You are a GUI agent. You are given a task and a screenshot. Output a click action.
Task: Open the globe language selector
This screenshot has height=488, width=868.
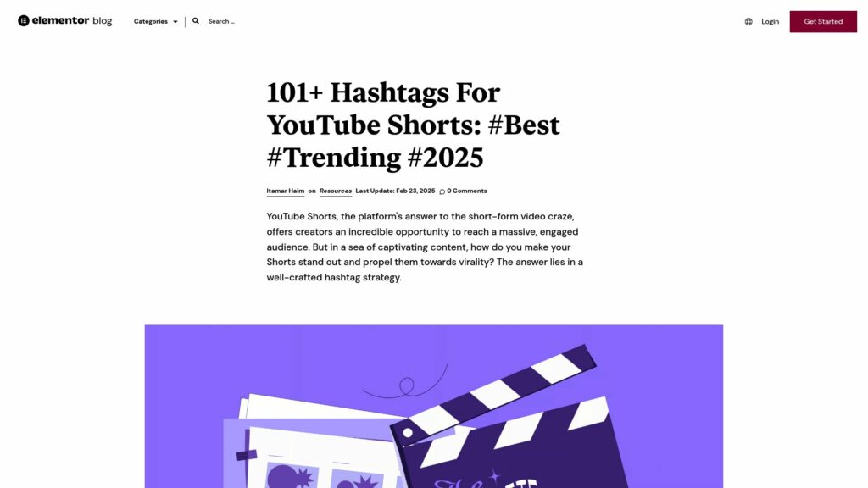pos(748,21)
